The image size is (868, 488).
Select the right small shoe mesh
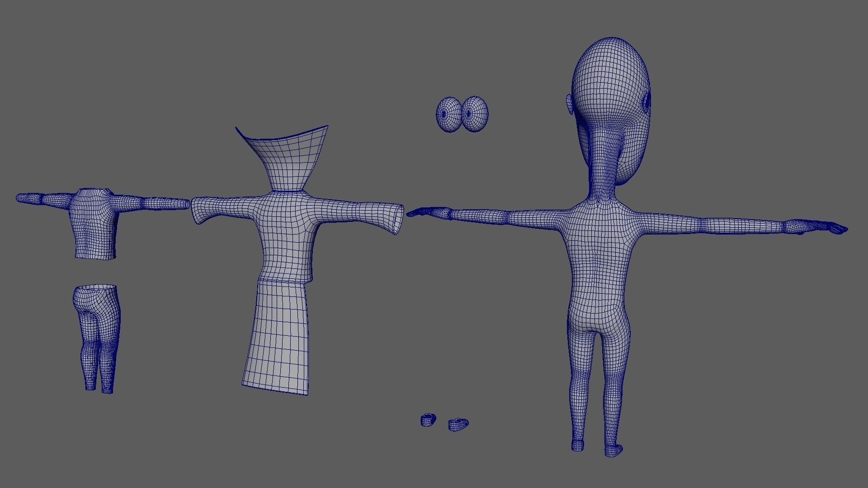coord(458,424)
